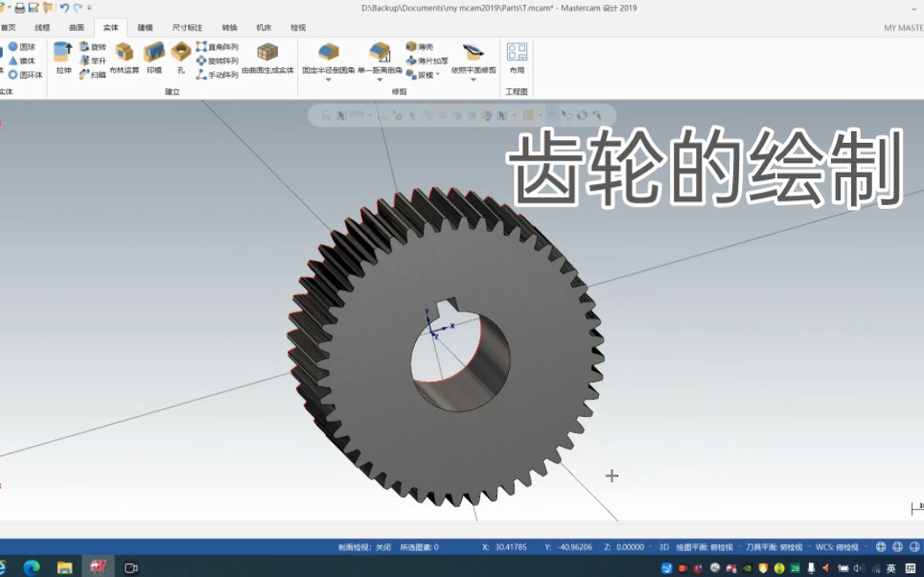Click the 布林运算 boolean tool
This screenshot has width=924, height=577.
tap(125, 58)
